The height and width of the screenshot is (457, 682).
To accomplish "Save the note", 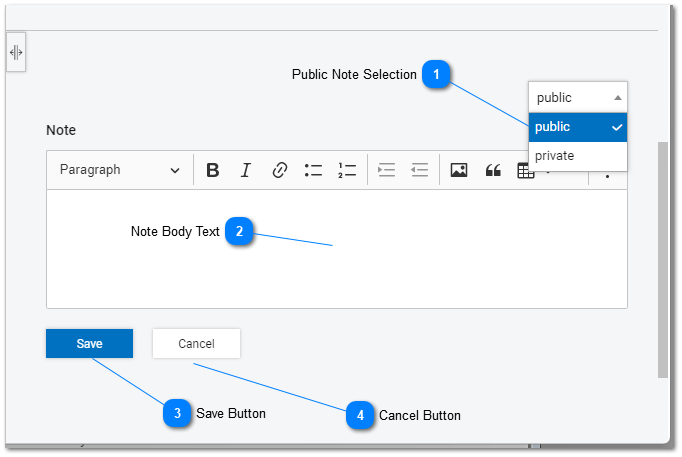I will click(x=90, y=344).
